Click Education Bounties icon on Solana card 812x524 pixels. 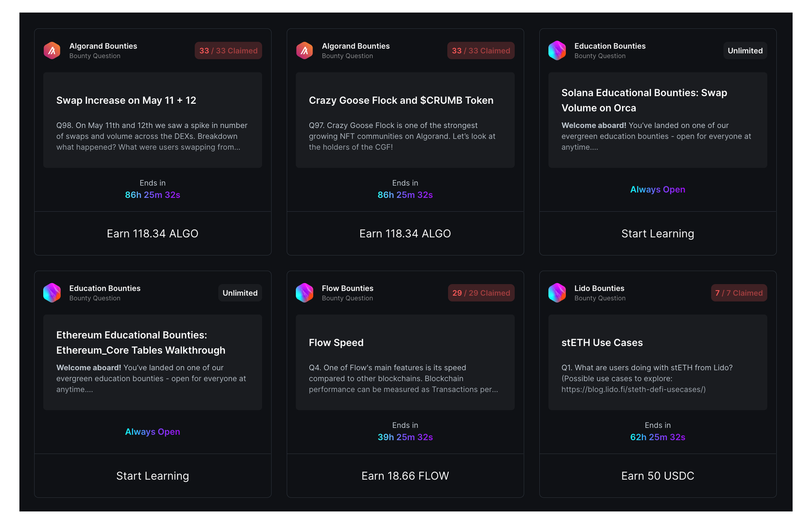[557, 51]
